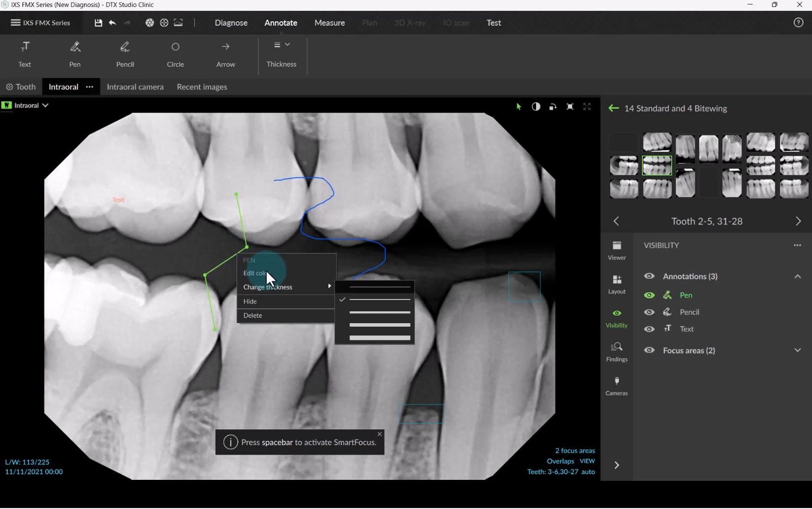Switch to the Diagnose tab
The width and height of the screenshot is (812, 509).
[x=231, y=23]
